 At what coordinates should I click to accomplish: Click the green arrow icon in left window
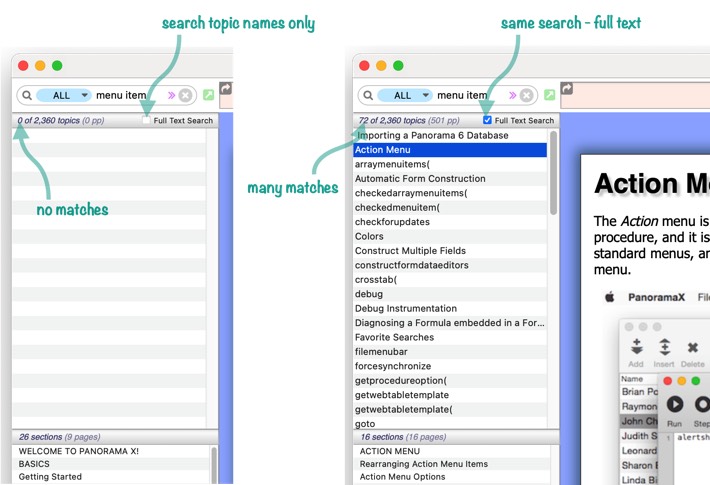(x=208, y=95)
